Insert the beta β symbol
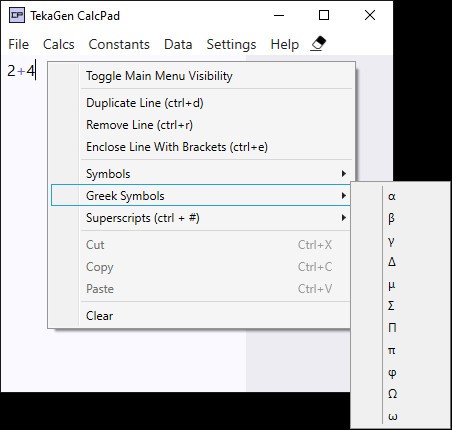 [400, 218]
